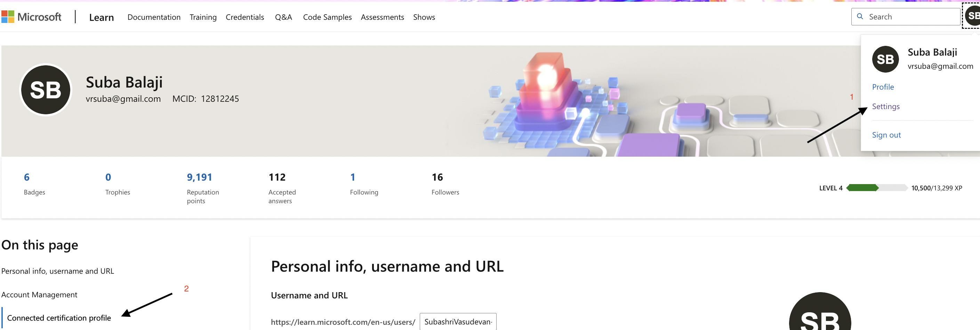980x330 pixels.
Task: Click the Microsoft logo
Action: (x=31, y=17)
